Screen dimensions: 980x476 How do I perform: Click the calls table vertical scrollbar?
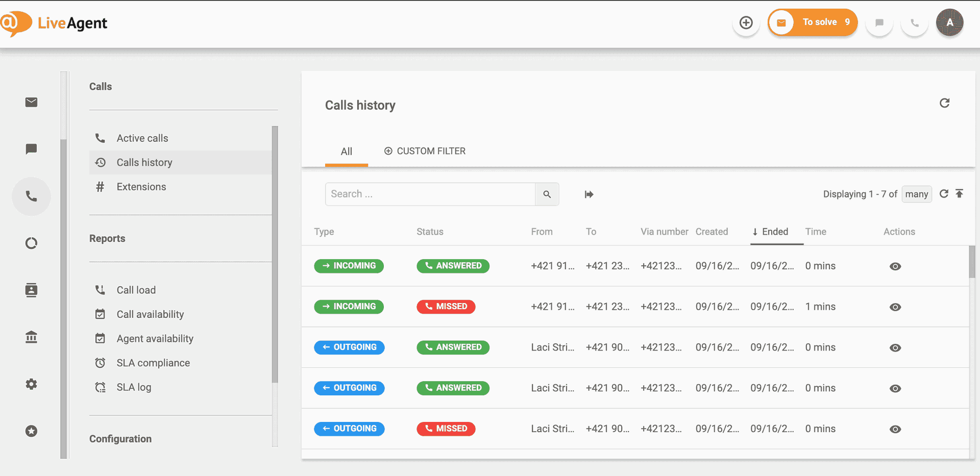(972, 262)
